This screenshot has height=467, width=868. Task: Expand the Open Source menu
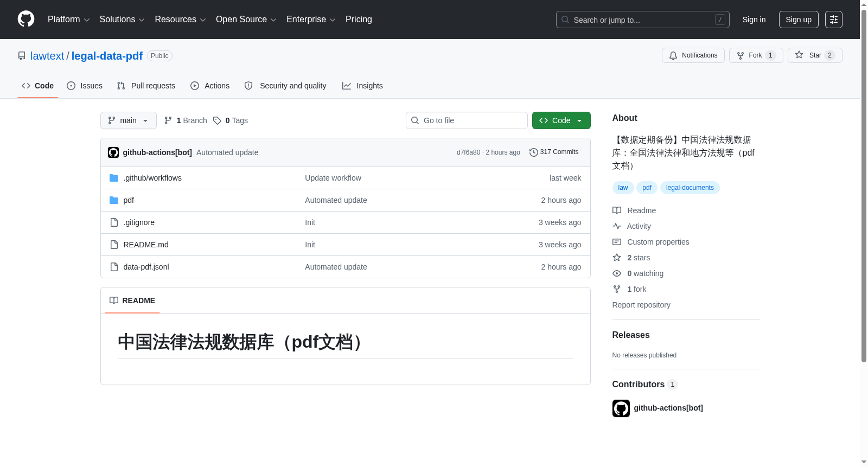[246, 20]
